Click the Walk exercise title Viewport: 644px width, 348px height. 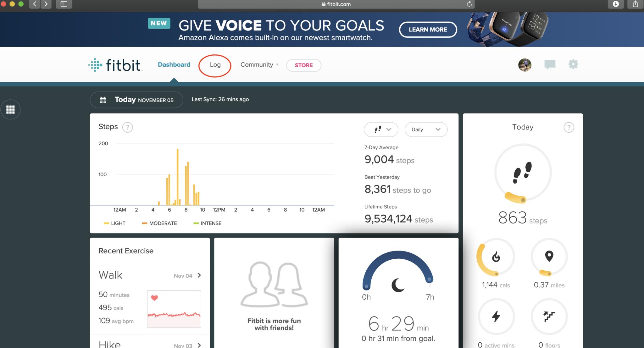[110, 275]
